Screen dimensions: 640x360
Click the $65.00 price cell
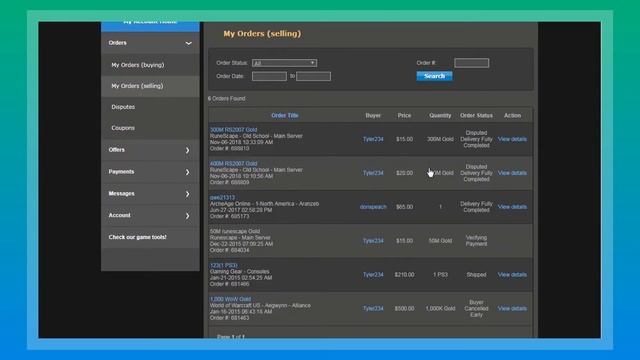coord(404,207)
